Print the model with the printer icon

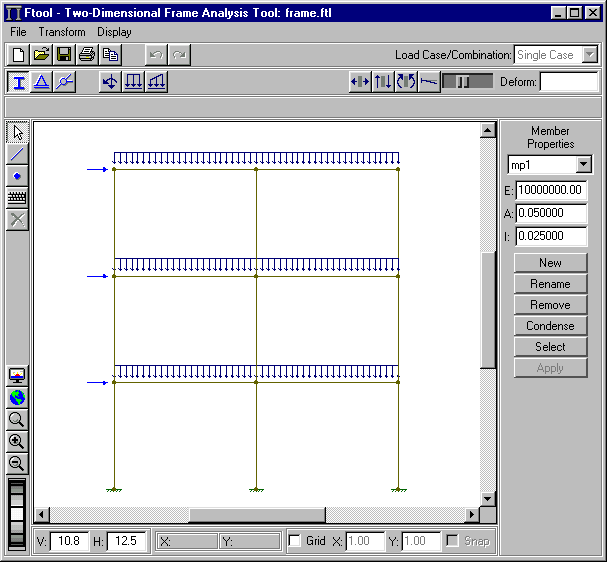87,55
